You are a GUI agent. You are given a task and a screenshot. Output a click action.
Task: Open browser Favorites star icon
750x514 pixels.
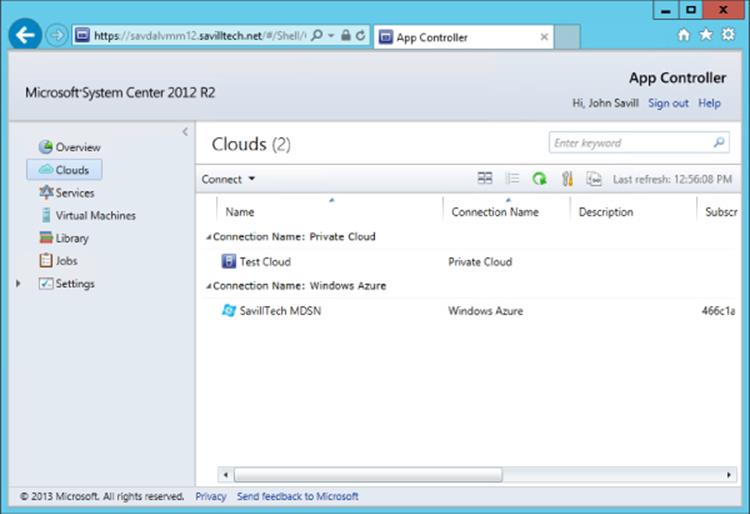coord(706,34)
